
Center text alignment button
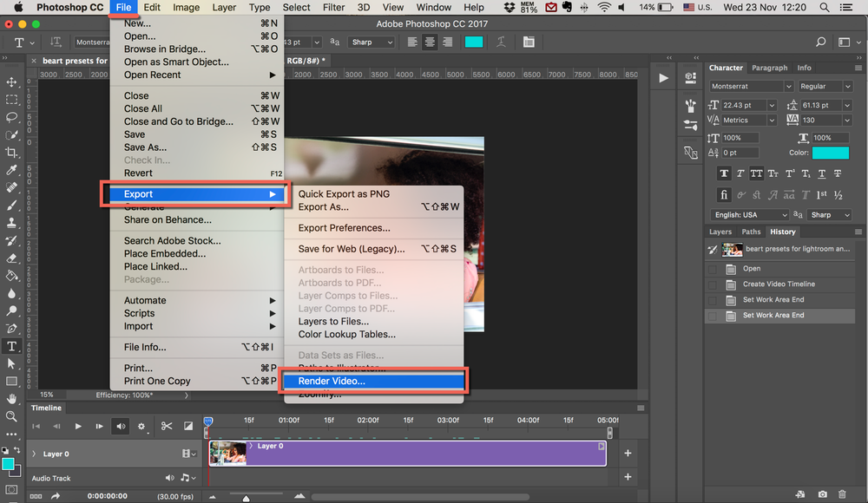pyautogui.click(x=430, y=42)
